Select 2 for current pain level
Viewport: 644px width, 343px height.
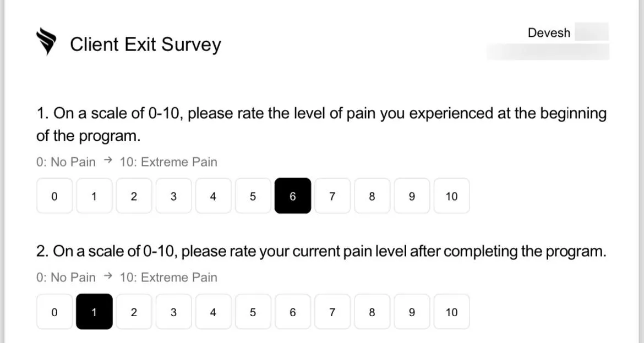coord(134,312)
